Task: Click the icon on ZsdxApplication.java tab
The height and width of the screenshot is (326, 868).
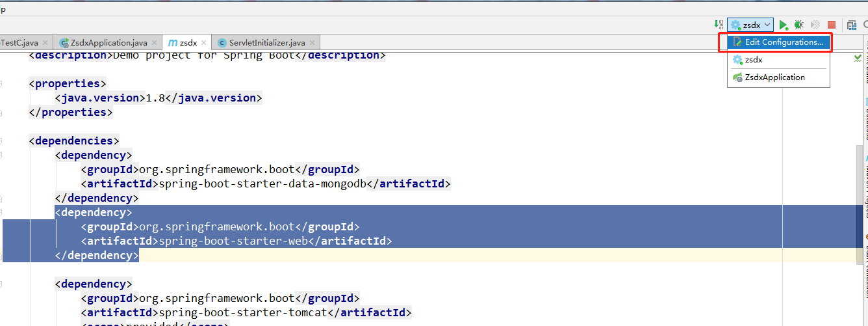Action: click(64, 42)
